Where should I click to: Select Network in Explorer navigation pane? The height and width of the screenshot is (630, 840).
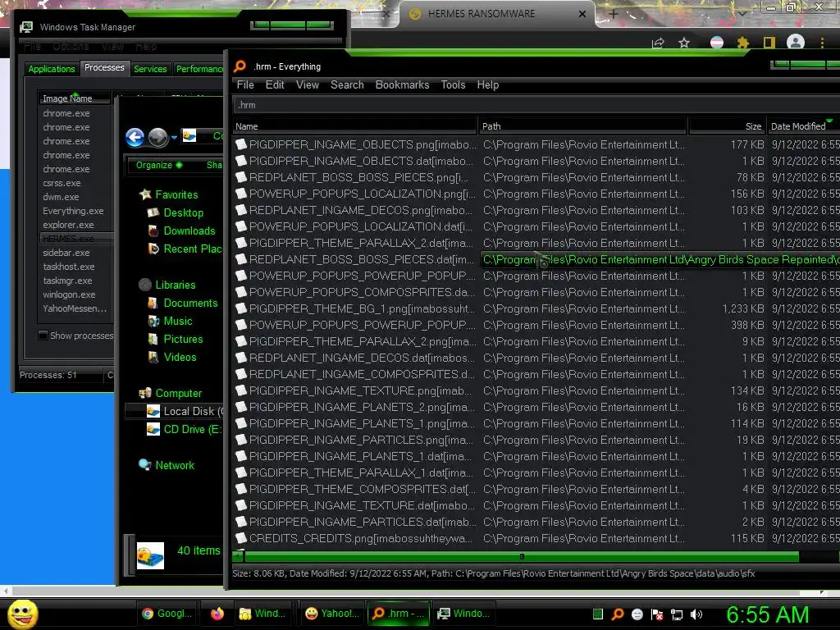pos(167,465)
